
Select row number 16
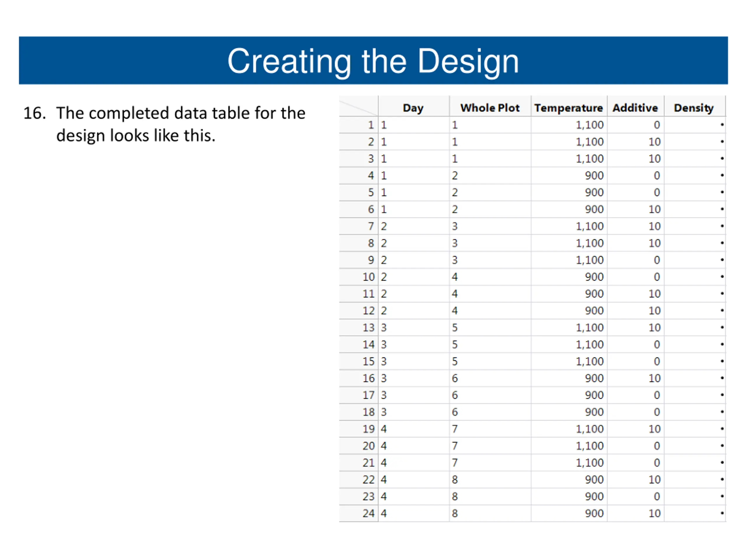[x=359, y=378]
